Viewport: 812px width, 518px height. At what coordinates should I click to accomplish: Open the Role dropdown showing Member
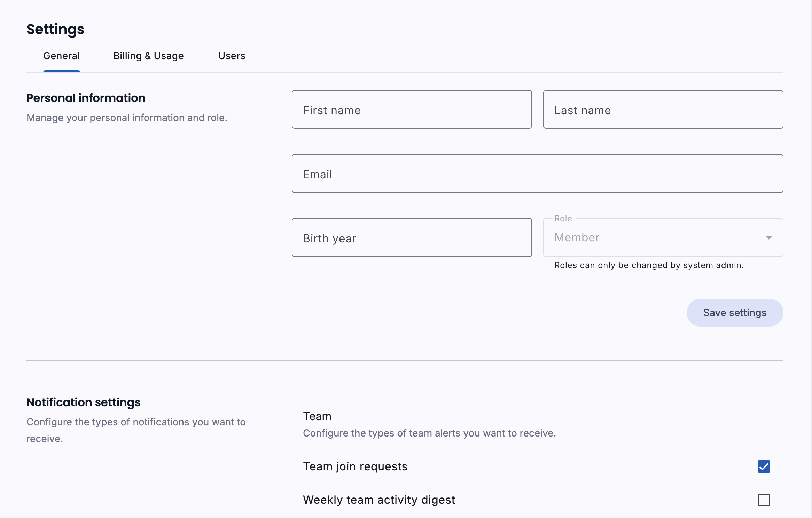pos(655,238)
